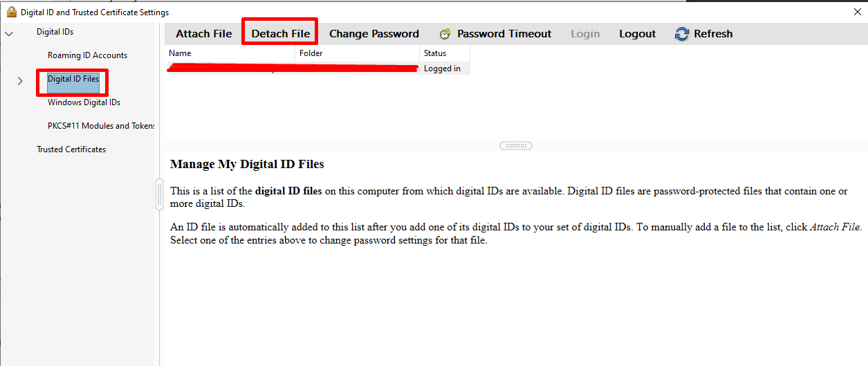
Task: Open PKCS#11 Modules and Tokens
Action: (101, 126)
